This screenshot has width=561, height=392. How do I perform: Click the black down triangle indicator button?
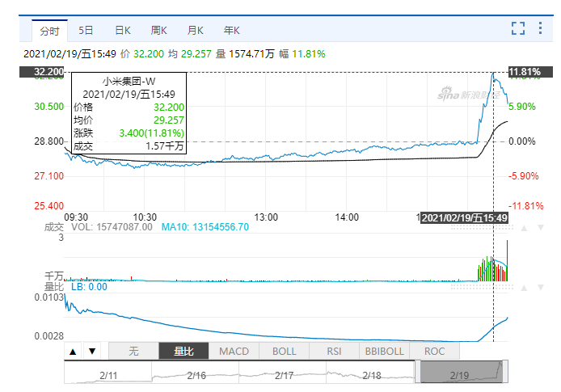pos(92,352)
